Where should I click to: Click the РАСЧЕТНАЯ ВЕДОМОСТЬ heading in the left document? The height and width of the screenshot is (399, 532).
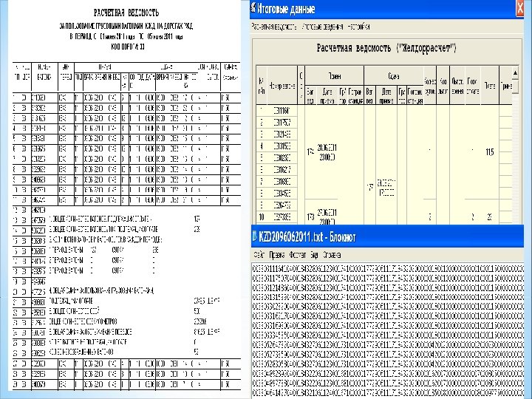(126, 13)
